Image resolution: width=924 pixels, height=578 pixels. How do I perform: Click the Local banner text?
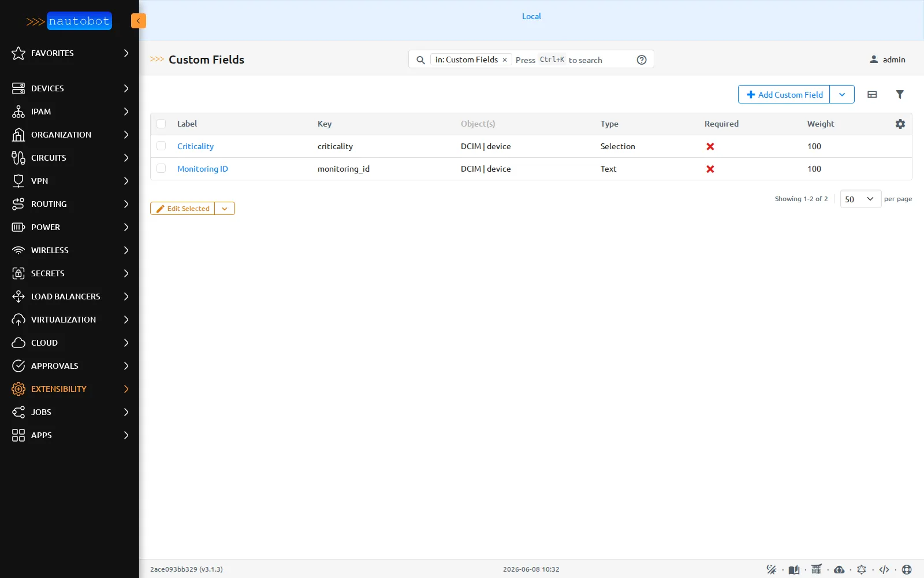click(x=531, y=16)
